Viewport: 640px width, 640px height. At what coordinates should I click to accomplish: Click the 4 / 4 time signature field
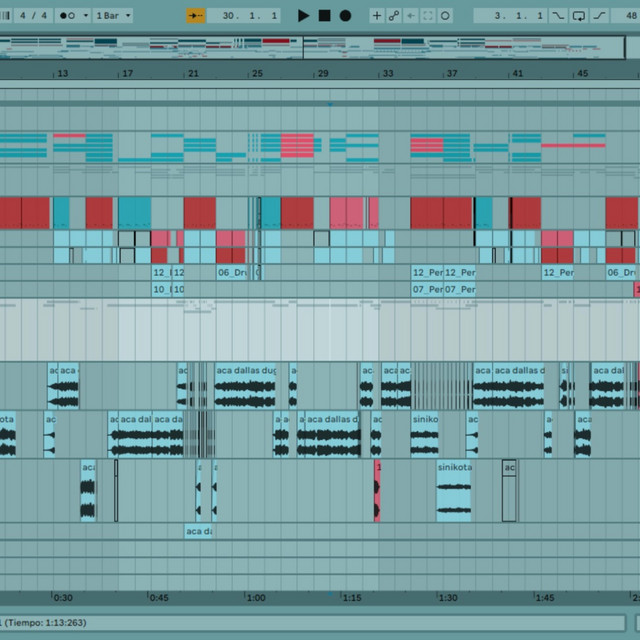point(33,16)
